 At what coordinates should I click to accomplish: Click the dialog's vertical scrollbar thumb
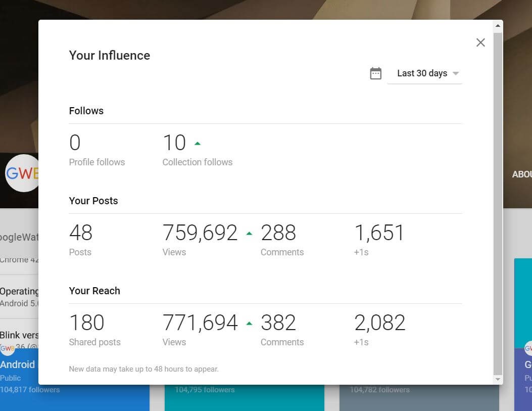tap(498, 202)
